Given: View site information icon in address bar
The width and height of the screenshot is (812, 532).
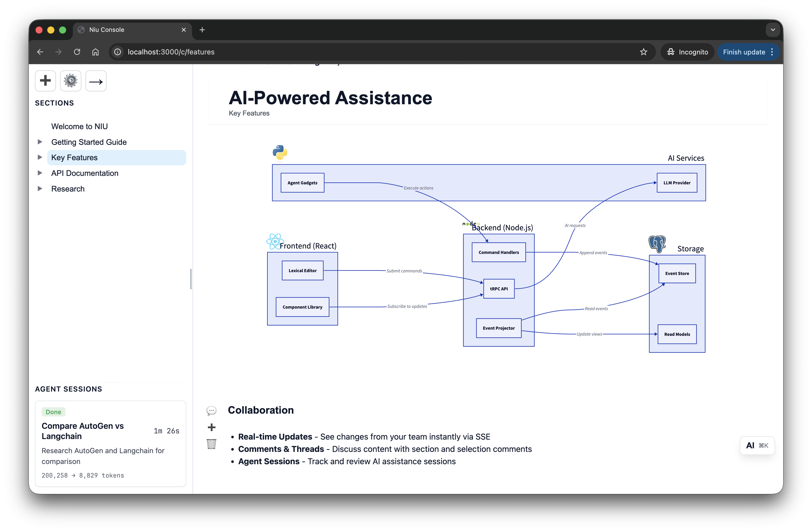Looking at the screenshot, I should tap(117, 52).
